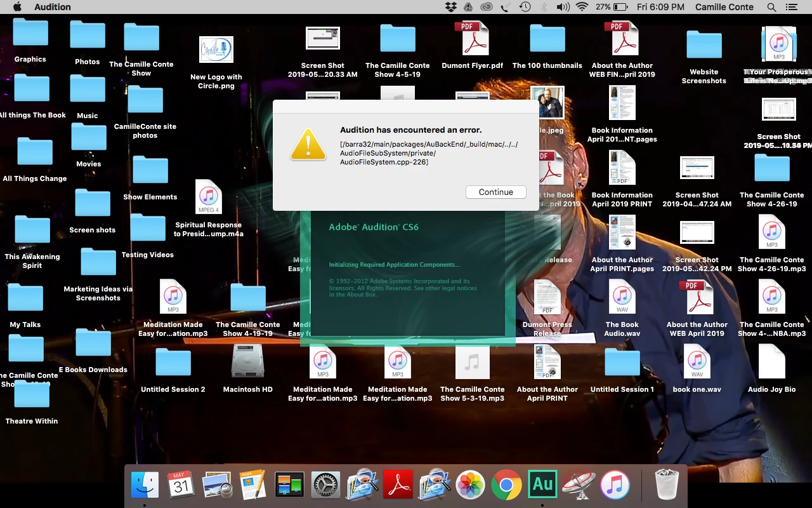Open the Trash in the Dock
The width and height of the screenshot is (812, 508).
(666, 486)
